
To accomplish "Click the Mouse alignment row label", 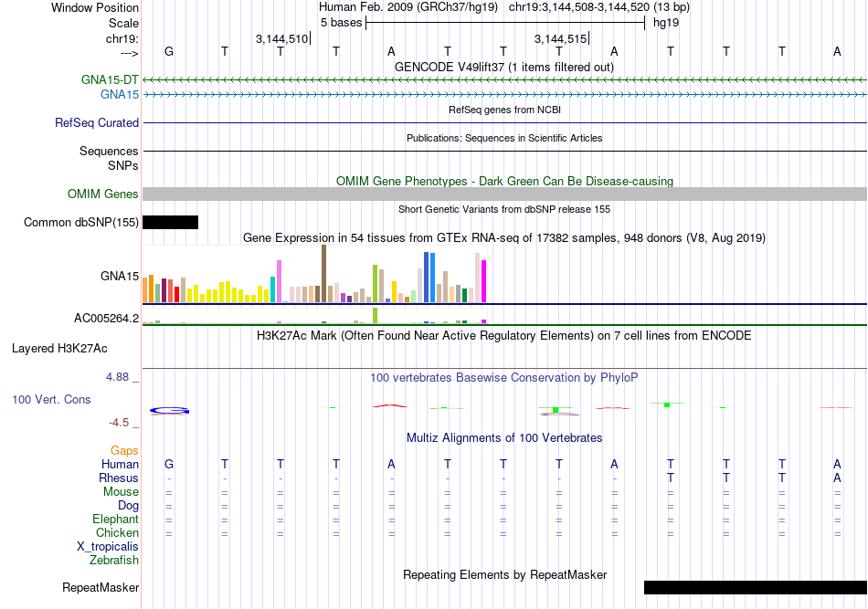I will tap(121, 492).
